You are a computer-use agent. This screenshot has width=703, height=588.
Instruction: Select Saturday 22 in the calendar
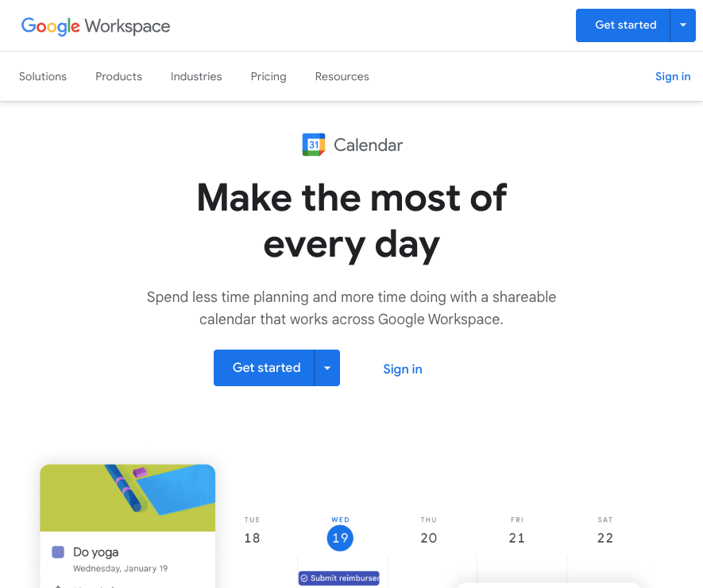click(x=605, y=538)
